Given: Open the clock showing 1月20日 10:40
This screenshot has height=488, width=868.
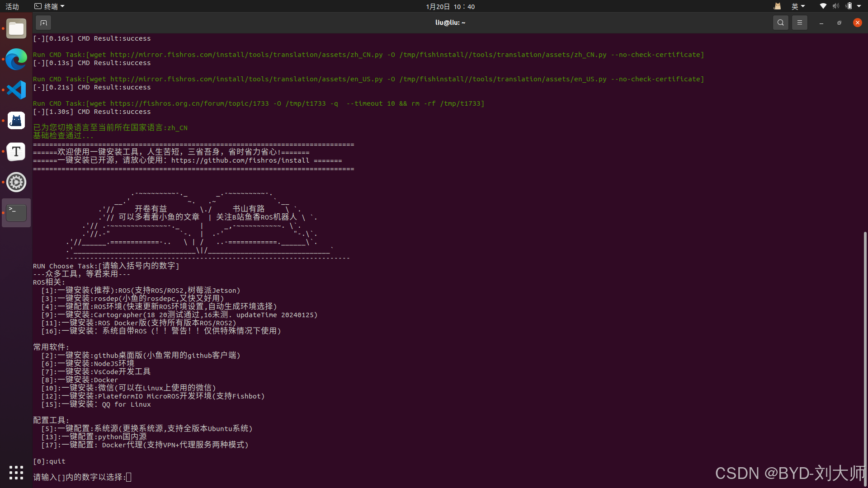Looking at the screenshot, I should point(450,6).
